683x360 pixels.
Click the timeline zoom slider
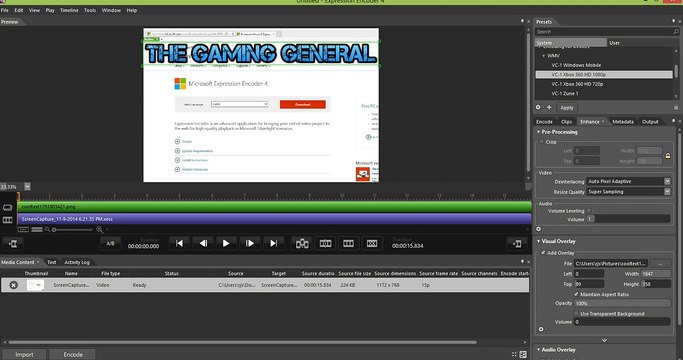[x=73, y=230]
